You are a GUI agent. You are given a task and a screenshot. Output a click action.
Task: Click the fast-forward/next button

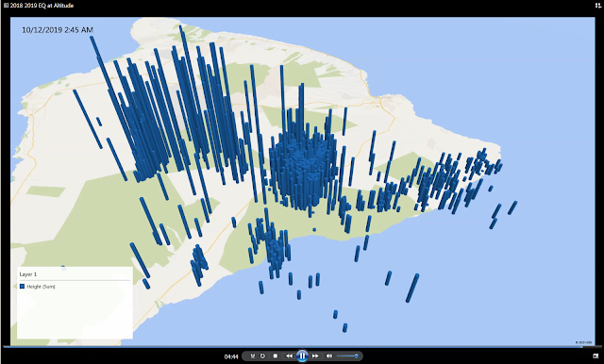(x=315, y=356)
